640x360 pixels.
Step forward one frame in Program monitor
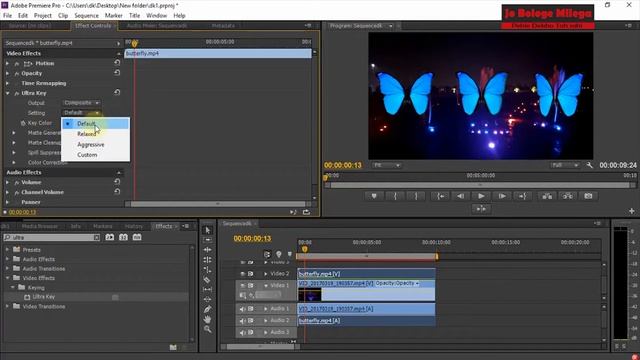pyautogui.click(x=502, y=196)
